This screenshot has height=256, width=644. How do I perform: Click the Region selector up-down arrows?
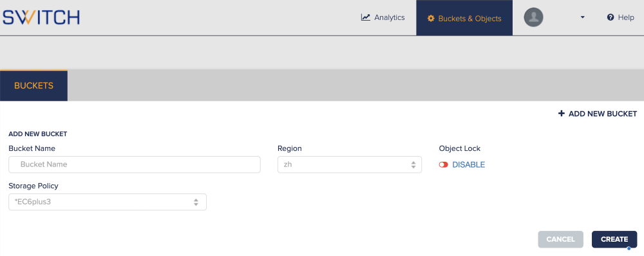pos(413,164)
